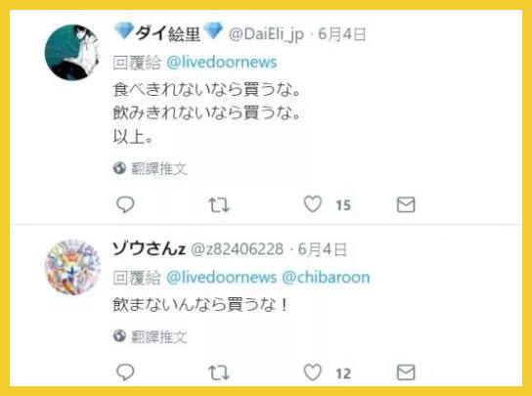Open first tweet's 6月4日 timestamp

pyautogui.click(x=342, y=34)
